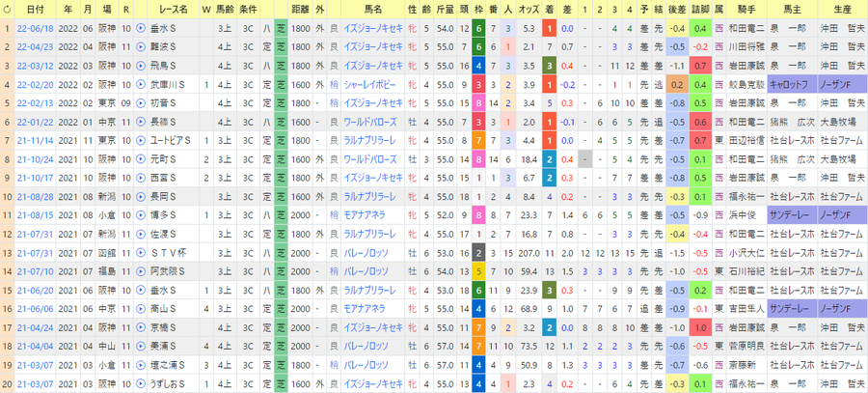Open モアナアネラ in the 博多S row
Image resolution: width=868 pixels, height=393 pixels.
click(x=364, y=215)
